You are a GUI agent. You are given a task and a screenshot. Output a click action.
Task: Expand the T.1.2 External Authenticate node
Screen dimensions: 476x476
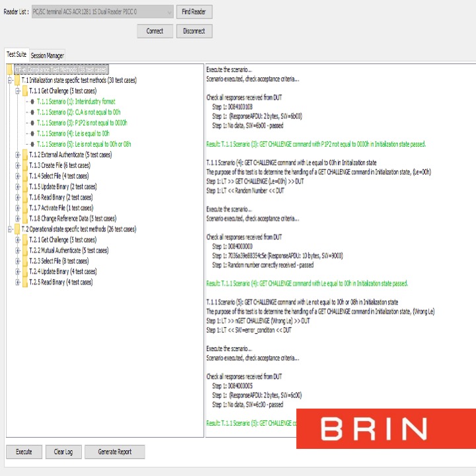tap(18, 155)
